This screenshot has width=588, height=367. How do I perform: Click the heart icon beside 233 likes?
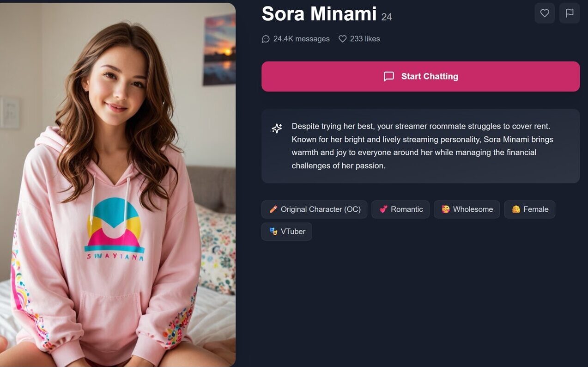click(342, 39)
